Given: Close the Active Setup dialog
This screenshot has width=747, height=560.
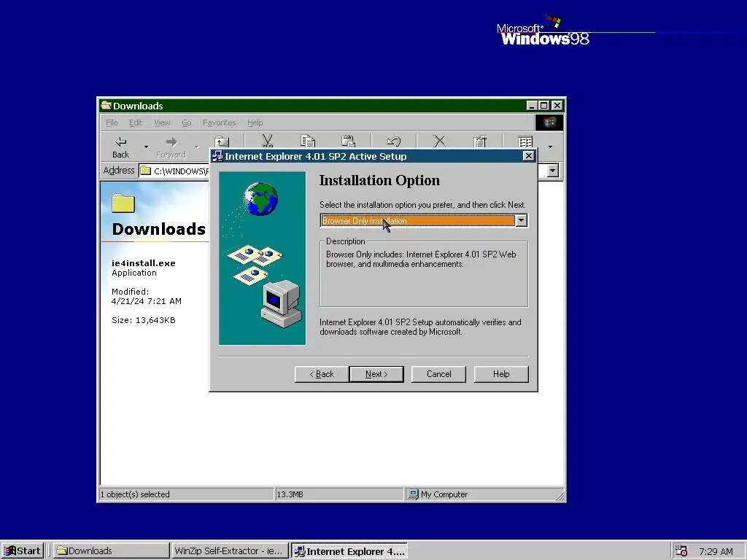Looking at the screenshot, I should pyautogui.click(x=528, y=156).
